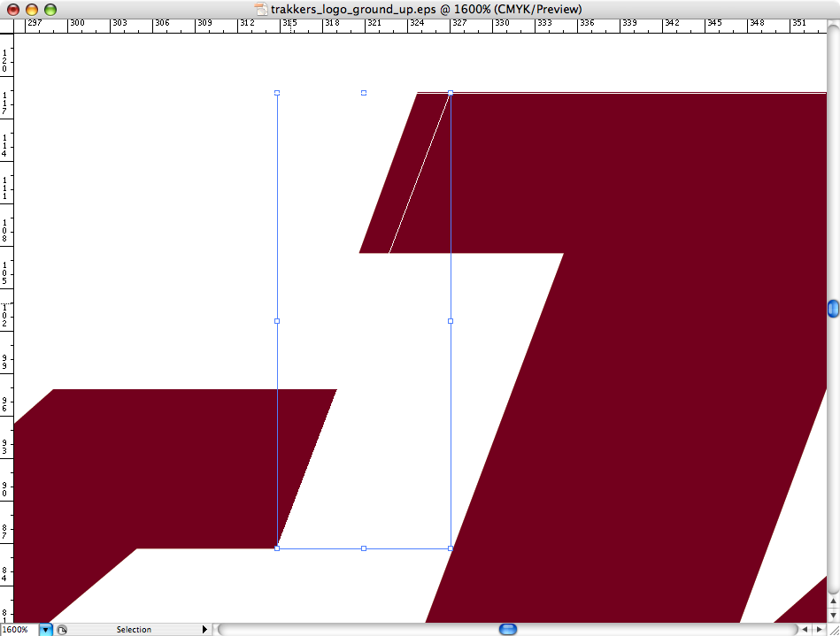
Task: Open the zoom level dropdown arrow
Action: pyautogui.click(x=45, y=630)
